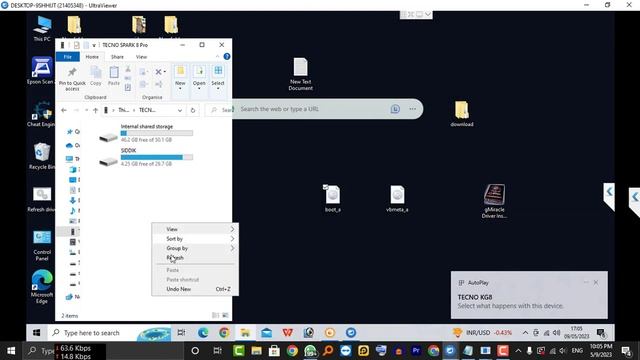Select the Internal shared storage drive
640x360 pixels.
(146, 133)
